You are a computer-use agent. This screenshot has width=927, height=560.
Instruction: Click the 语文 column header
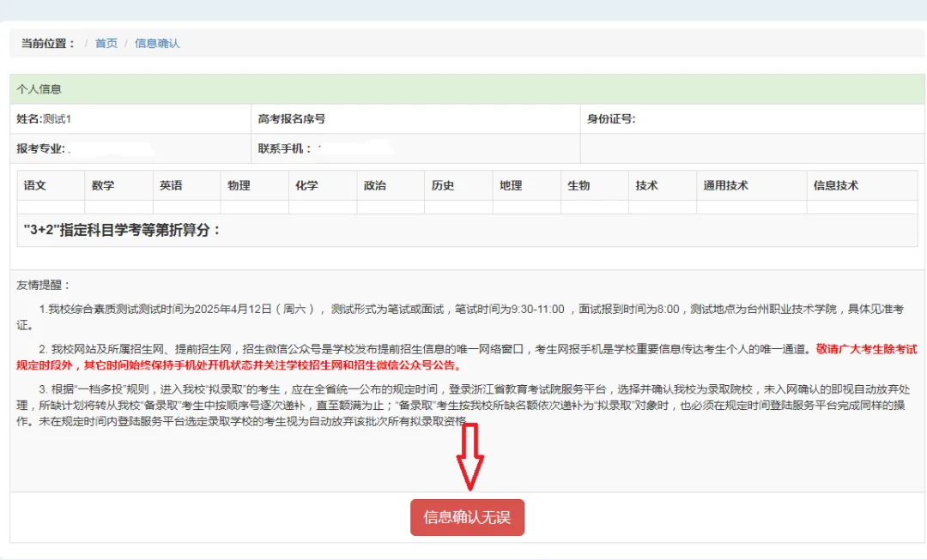pyautogui.click(x=35, y=185)
